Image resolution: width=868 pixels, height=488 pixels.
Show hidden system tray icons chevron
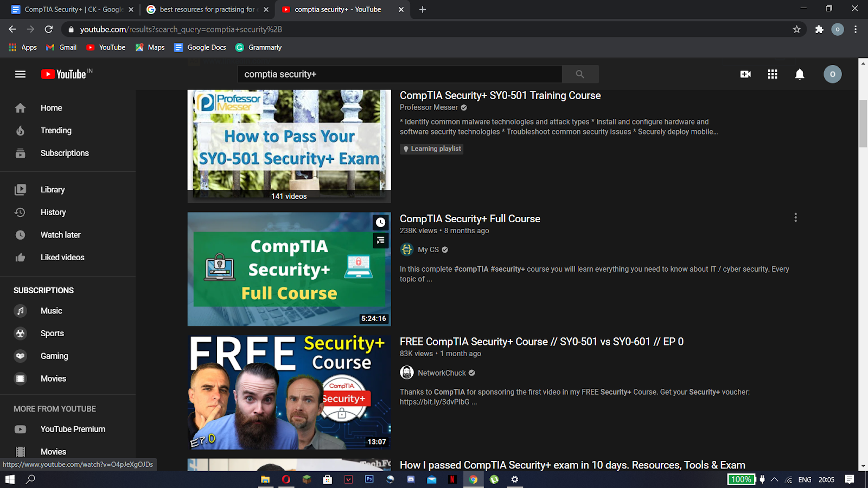pos(774,479)
